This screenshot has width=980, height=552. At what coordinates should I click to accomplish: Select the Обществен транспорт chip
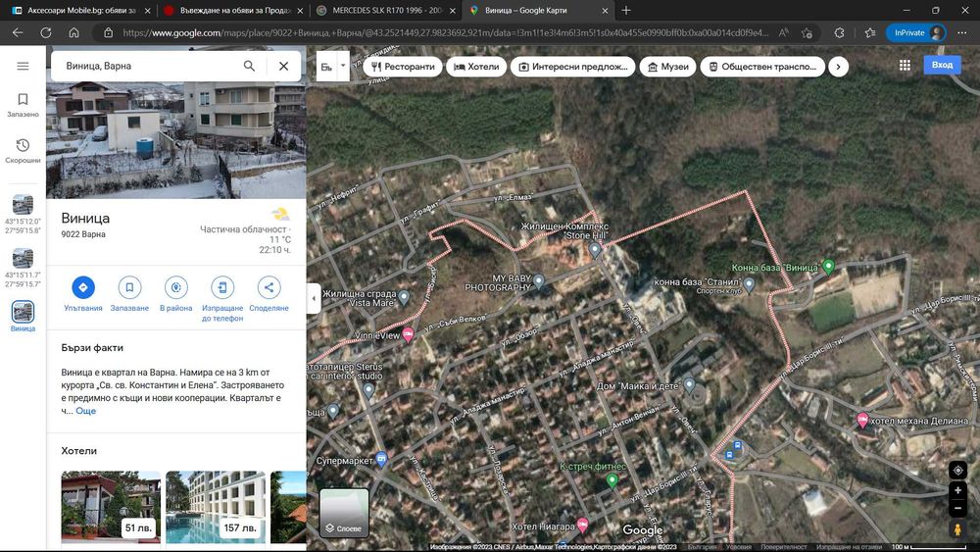pyautogui.click(x=762, y=67)
